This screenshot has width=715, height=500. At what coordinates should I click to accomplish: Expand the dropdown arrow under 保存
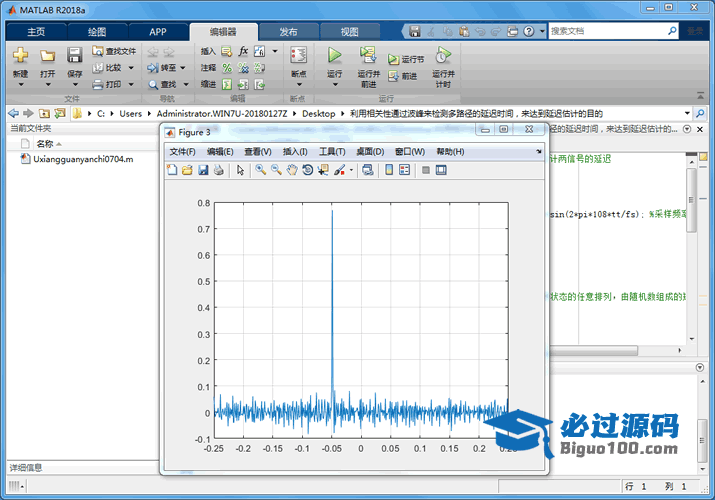[75, 85]
